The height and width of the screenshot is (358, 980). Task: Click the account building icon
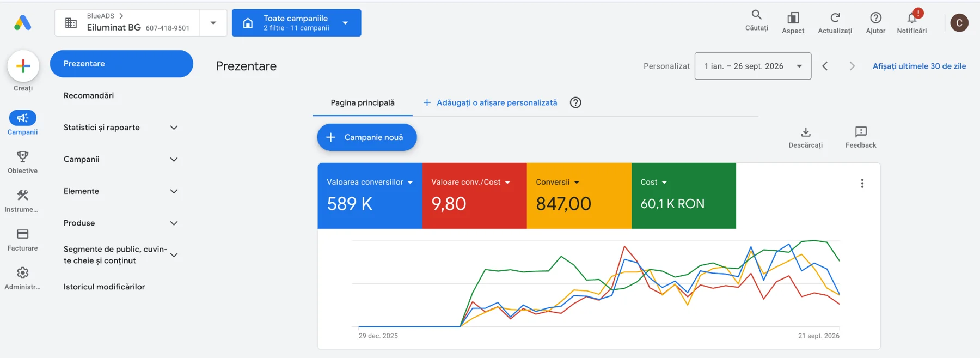[71, 23]
